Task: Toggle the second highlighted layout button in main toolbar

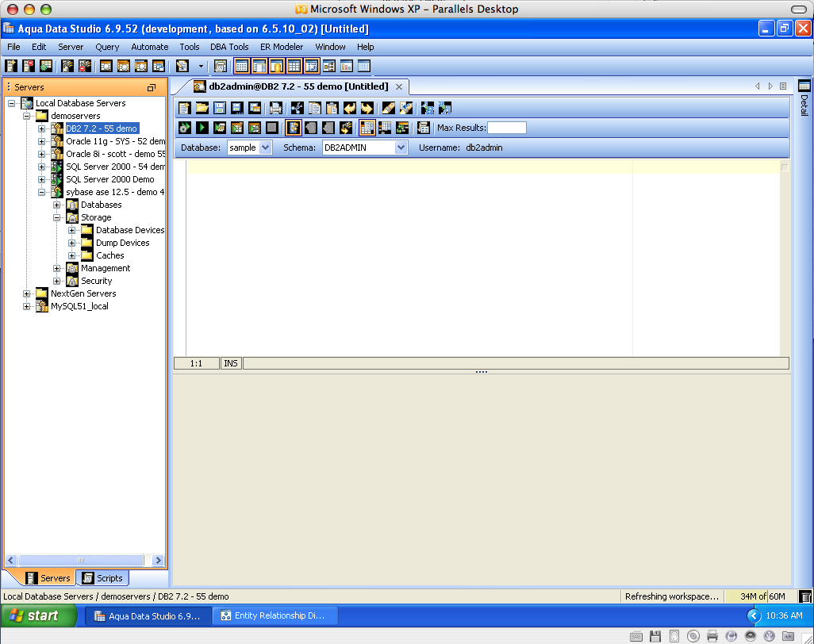Action: tap(259, 66)
